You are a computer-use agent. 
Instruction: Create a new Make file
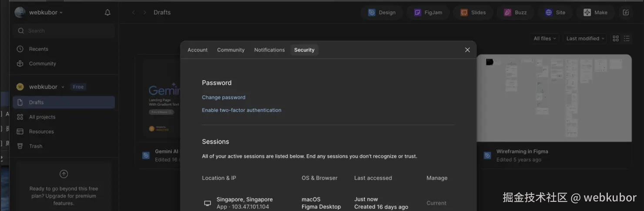595,13
